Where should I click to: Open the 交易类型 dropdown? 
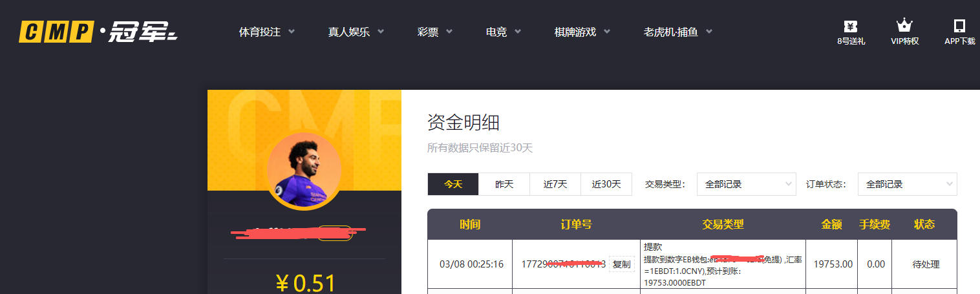click(x=746, y=184)
